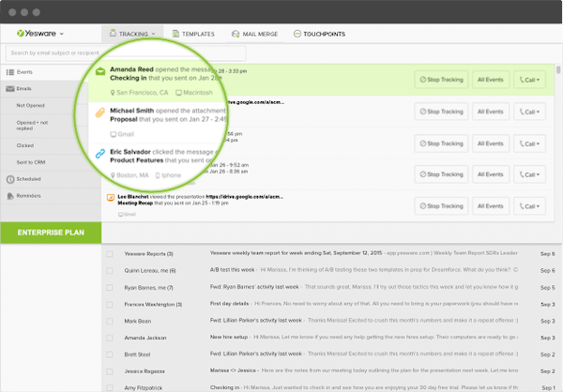Click the Emails envelope icon in sidebar

[9, 89]
